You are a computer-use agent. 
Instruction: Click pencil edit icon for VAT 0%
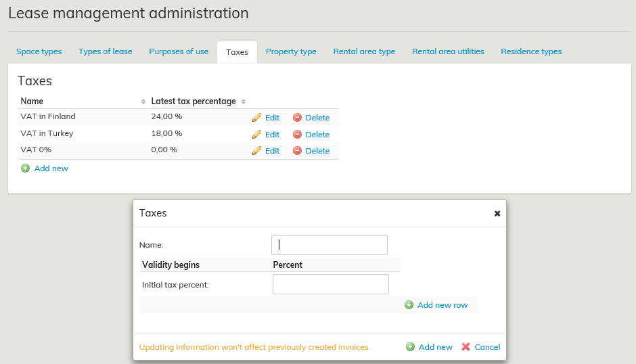(256, 151)
